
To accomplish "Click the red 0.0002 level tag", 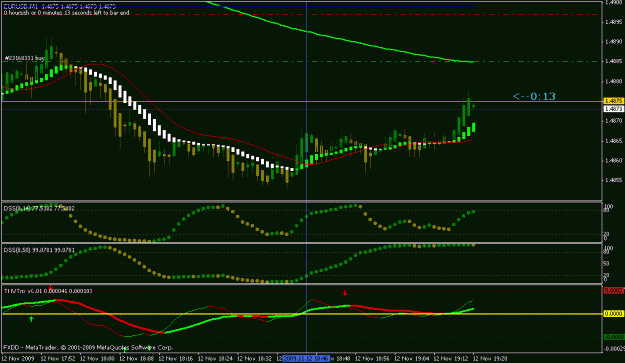I will click(614, 291).
